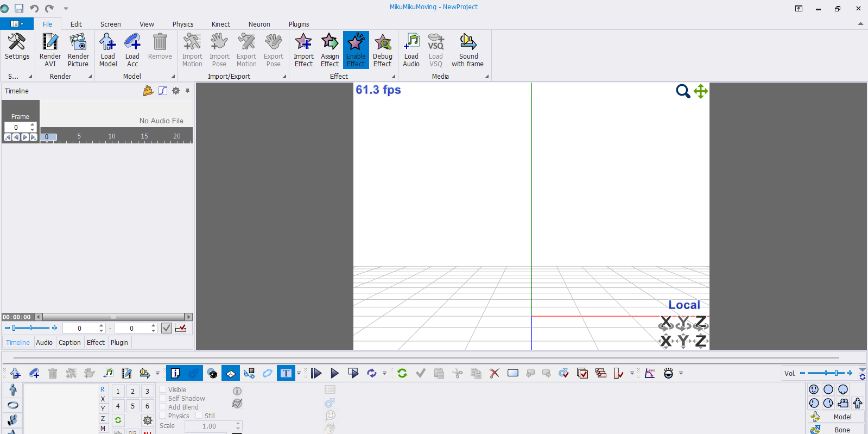Collapse the ribbon with the chevron arrow
This screenshot has height=434, width=868.
860,24
